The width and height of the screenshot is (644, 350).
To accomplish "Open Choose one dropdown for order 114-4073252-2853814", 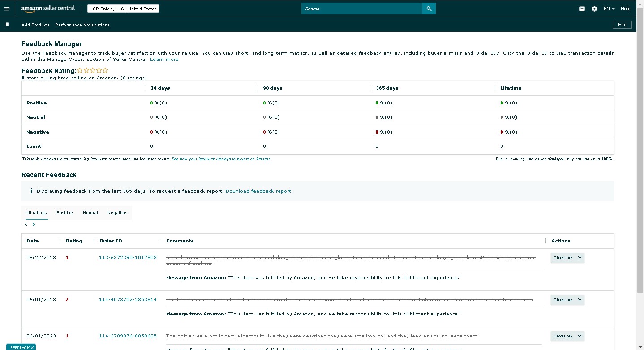I will pyautogui.click(x=567, y=300).
